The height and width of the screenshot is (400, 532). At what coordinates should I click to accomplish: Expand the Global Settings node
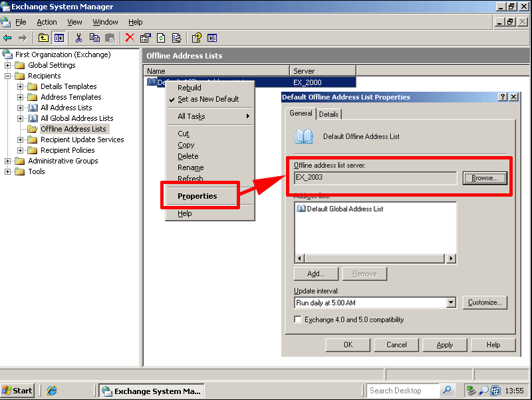[x=7, y=65]
